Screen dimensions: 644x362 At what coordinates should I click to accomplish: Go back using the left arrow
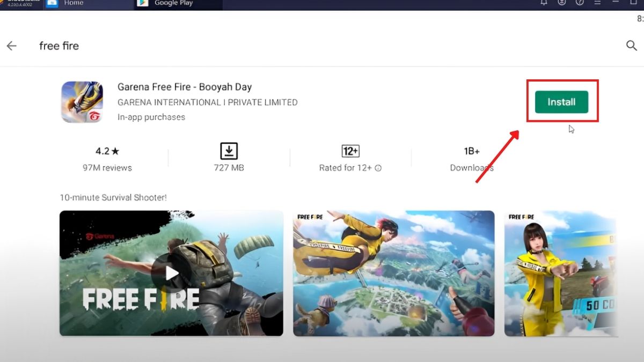[12, 46]
